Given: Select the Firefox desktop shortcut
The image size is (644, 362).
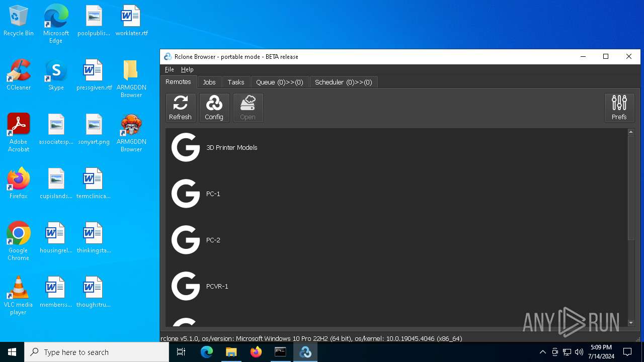Looking at the screenshot, I should pos(19,184).
